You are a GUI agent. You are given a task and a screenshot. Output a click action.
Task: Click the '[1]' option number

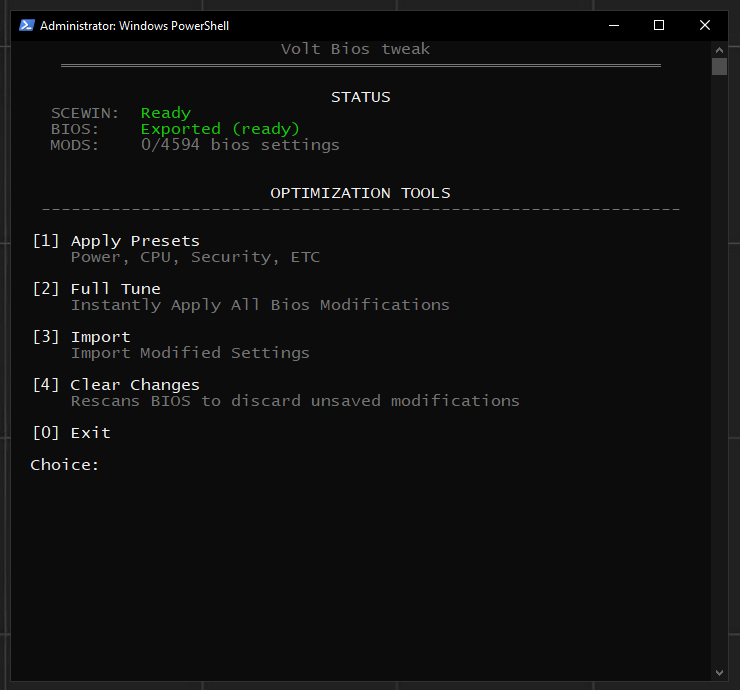pos(46,241)
